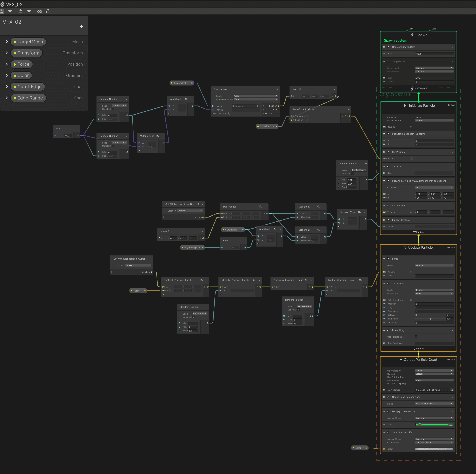
Task: Click the broken chain link icon
Action: 40,11
